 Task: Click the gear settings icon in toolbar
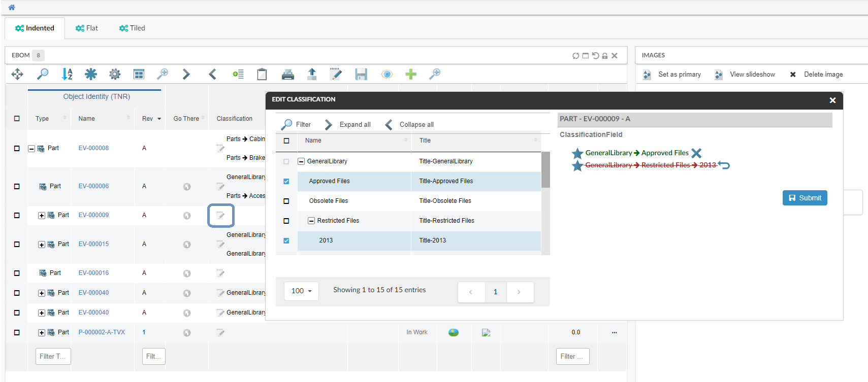click(115, 75)
